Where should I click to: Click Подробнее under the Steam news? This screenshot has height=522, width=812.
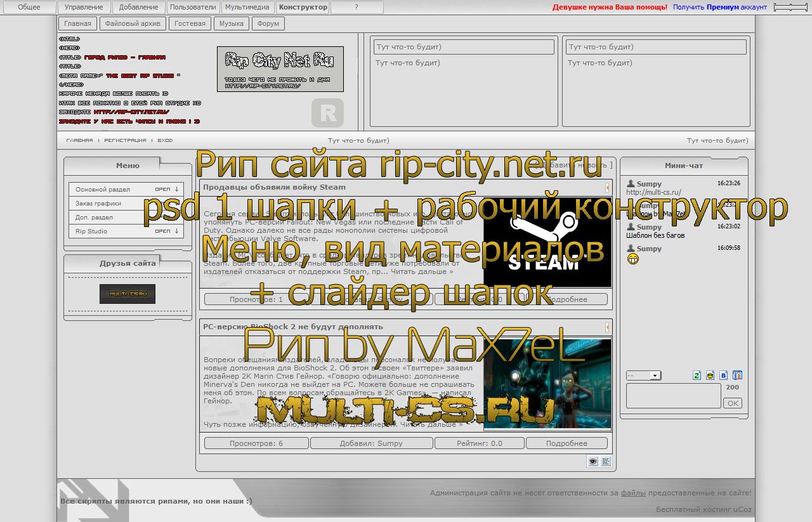pos(566,299)
